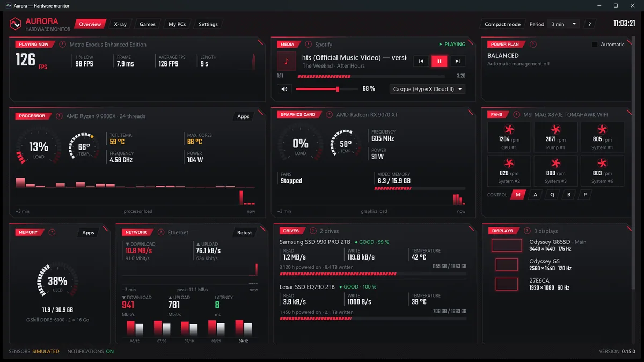The width and height of the screenshot is (644, 362).
Task: Open the info icon beside MSI MAG X870E TOMAHAWK
Action: click(x=516, y=115)
